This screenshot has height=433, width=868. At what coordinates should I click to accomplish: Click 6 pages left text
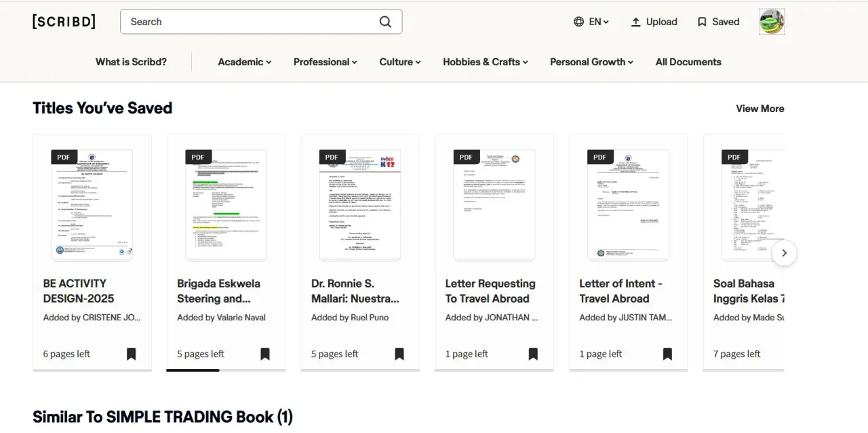(x=66, y=354)
